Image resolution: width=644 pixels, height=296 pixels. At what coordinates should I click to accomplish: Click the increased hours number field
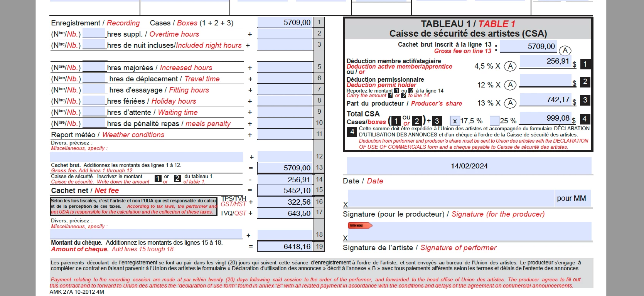(94, 67)
